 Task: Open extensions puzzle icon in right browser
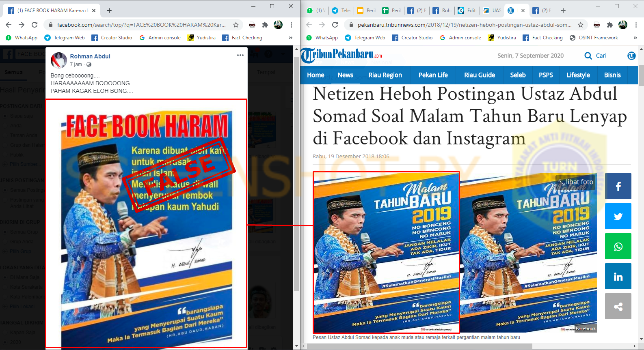(x=609, y=25)
